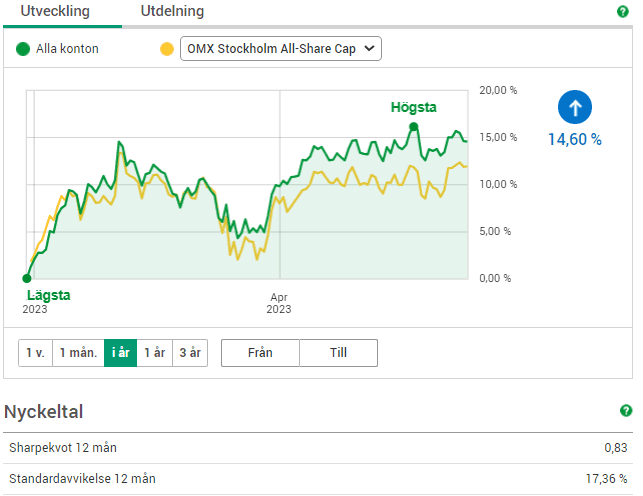643x496 pixels.
Task: Open the OMX Stockholm All-Share Cap dropdown
Action: (280, 49)
